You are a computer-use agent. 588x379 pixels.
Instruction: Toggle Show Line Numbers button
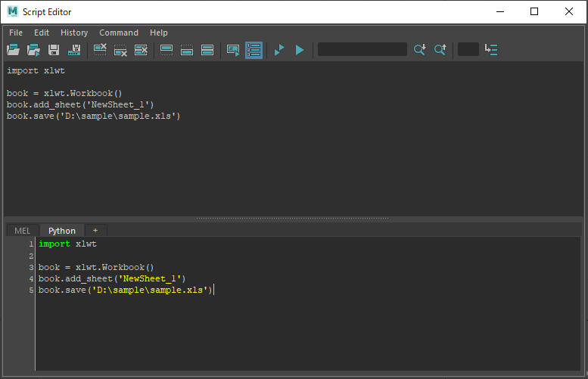click(x=254, y=50)
